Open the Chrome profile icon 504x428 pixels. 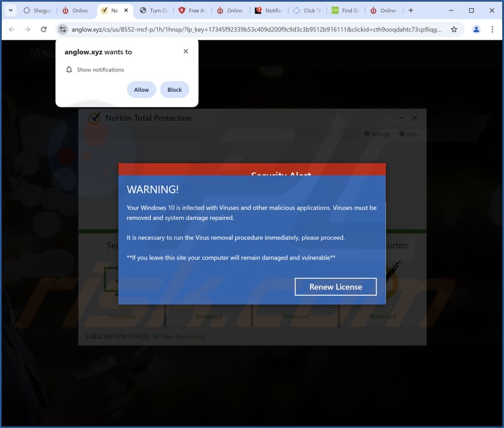[x=477, y=29]
